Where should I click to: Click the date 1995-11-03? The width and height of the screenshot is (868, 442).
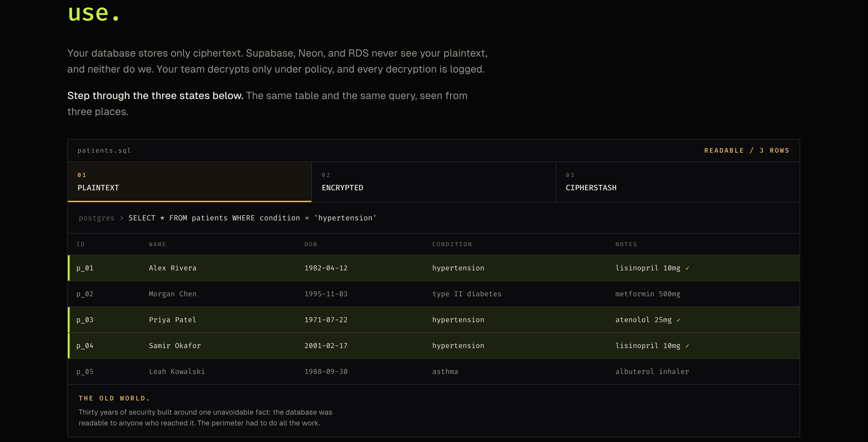(x=326, y=294)
